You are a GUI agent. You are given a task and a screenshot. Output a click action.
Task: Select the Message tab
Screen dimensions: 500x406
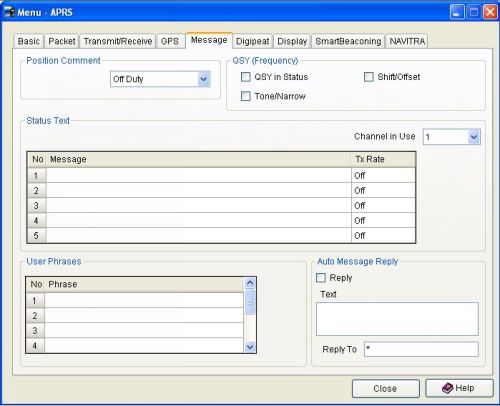[x=209, y=40]
